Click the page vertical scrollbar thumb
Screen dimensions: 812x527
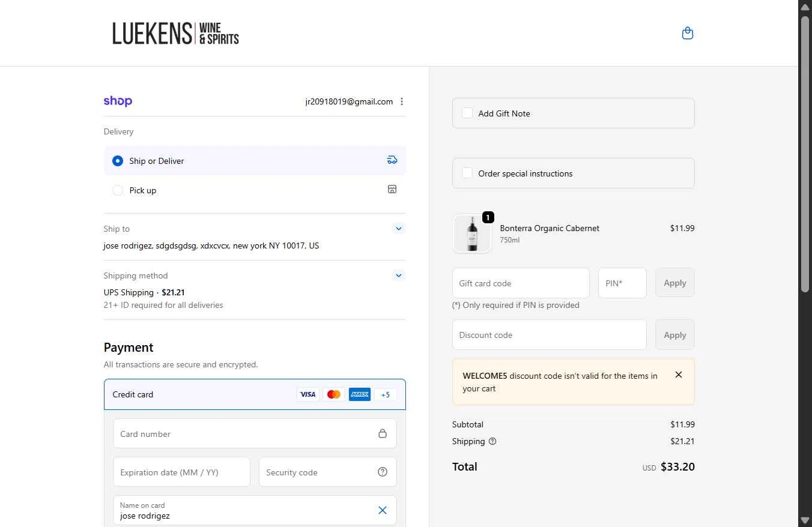(x=805, y=153)
